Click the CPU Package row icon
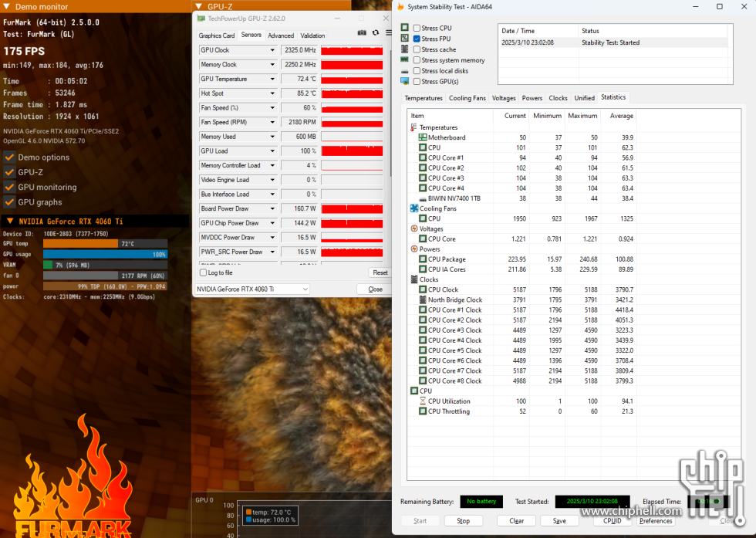 tap(423, 259)
